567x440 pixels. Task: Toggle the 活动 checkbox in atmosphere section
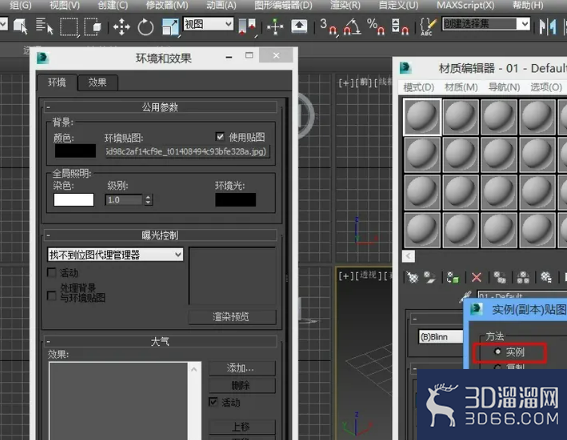213,402
